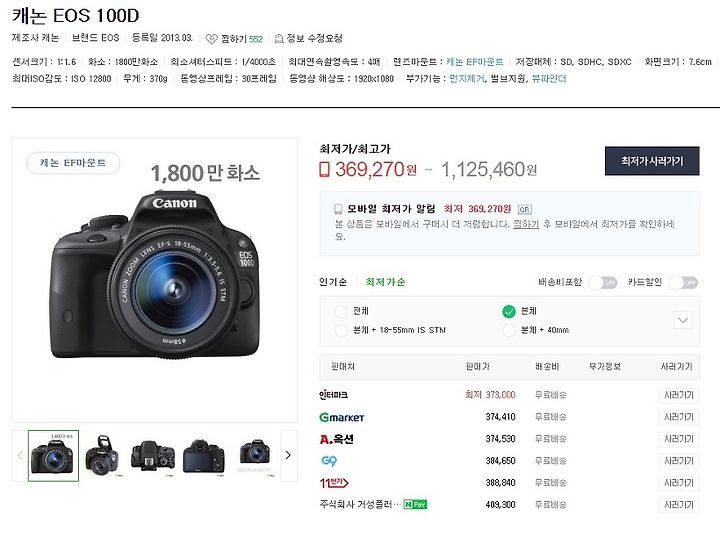
Task: Select 본체 + 18-55mm IS STM option
Action: pos(341,330)
